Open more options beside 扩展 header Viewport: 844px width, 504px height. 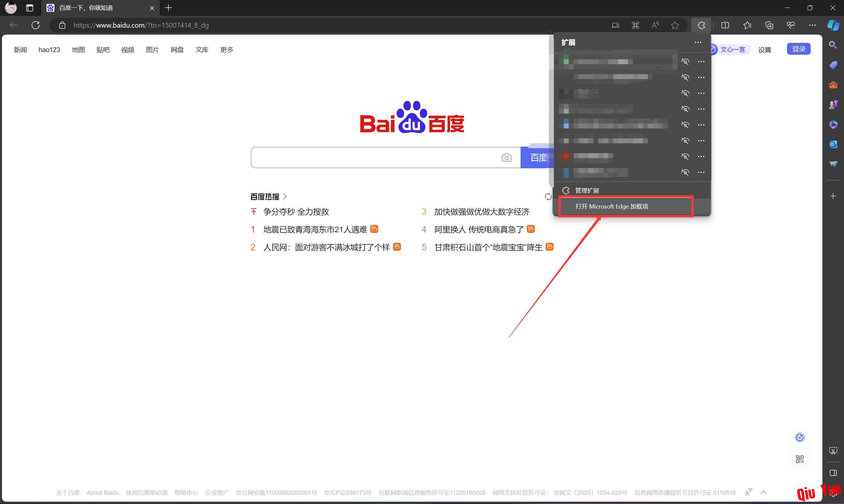tap(698, 42)
